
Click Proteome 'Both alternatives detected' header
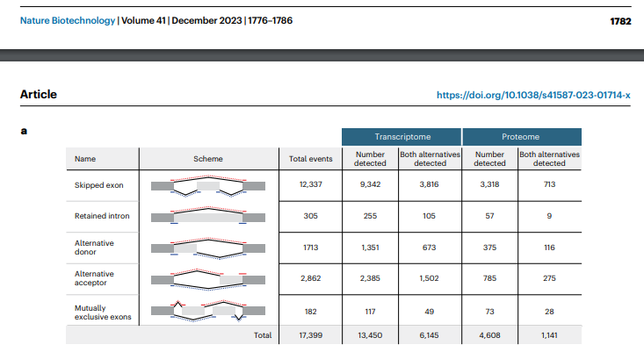pos(549,159)
